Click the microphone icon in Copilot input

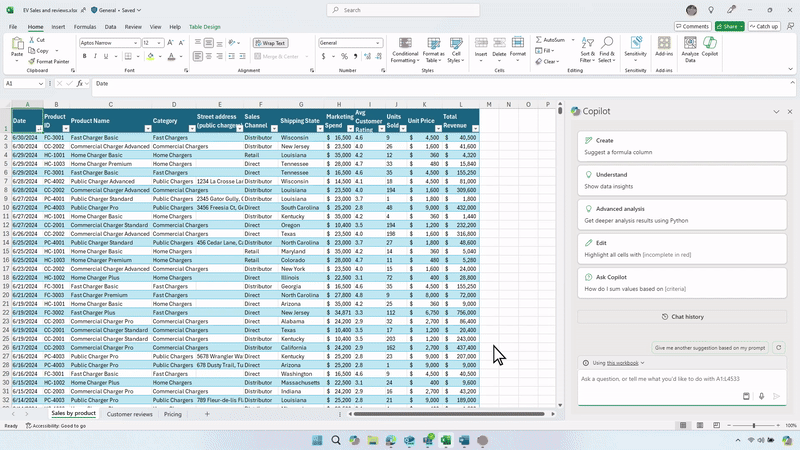761,396
